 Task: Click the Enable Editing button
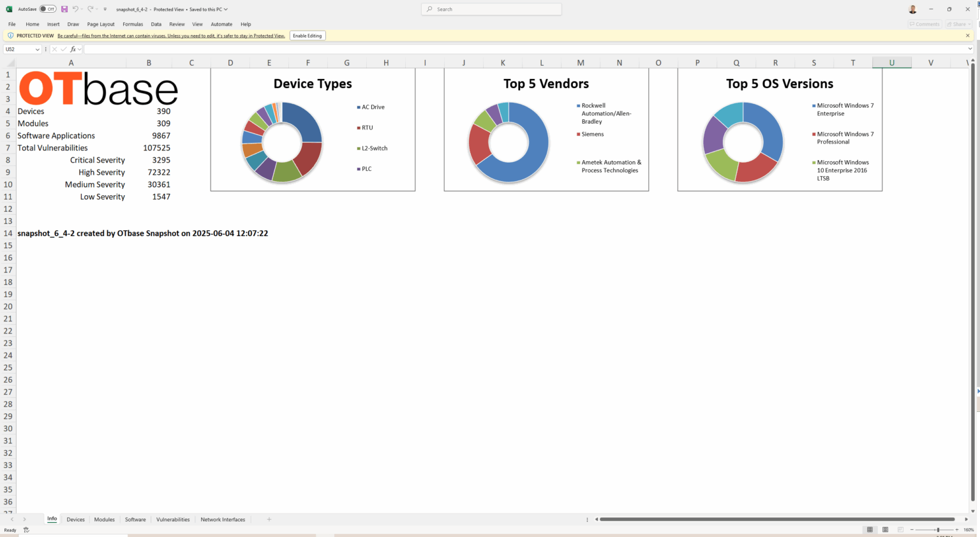tap(308, 36)
